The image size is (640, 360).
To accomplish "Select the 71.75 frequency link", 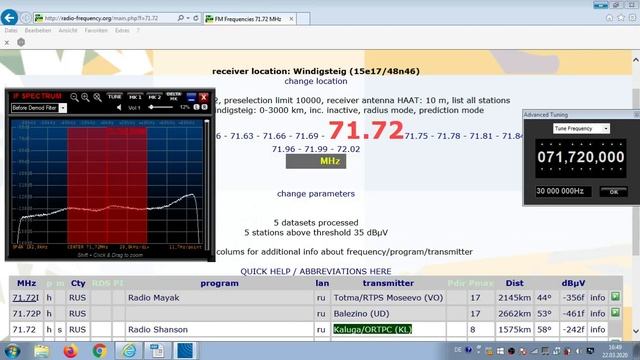I will 416,136.
